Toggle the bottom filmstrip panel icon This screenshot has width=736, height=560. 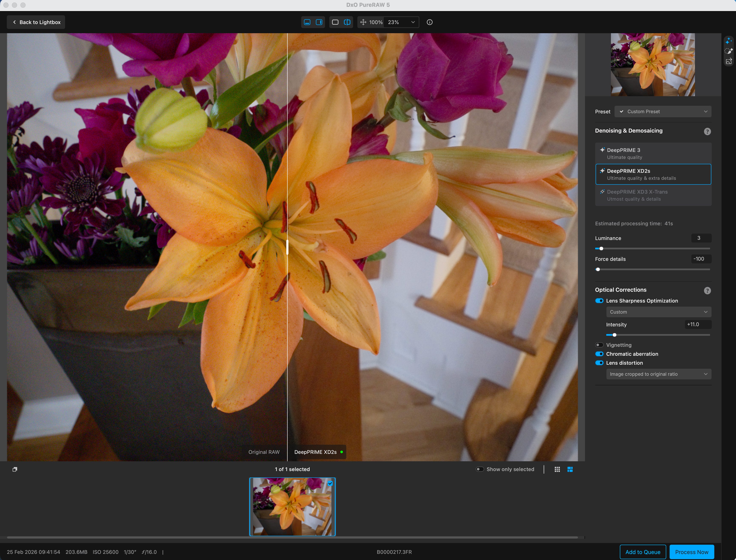tap(307, 22)
